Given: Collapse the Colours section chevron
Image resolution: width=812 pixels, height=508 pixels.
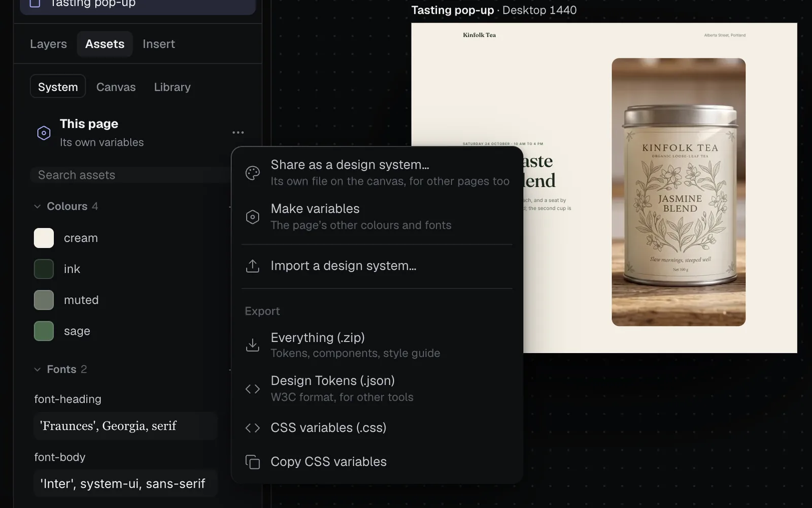Looking at the screenshot, I should point(37,206).
